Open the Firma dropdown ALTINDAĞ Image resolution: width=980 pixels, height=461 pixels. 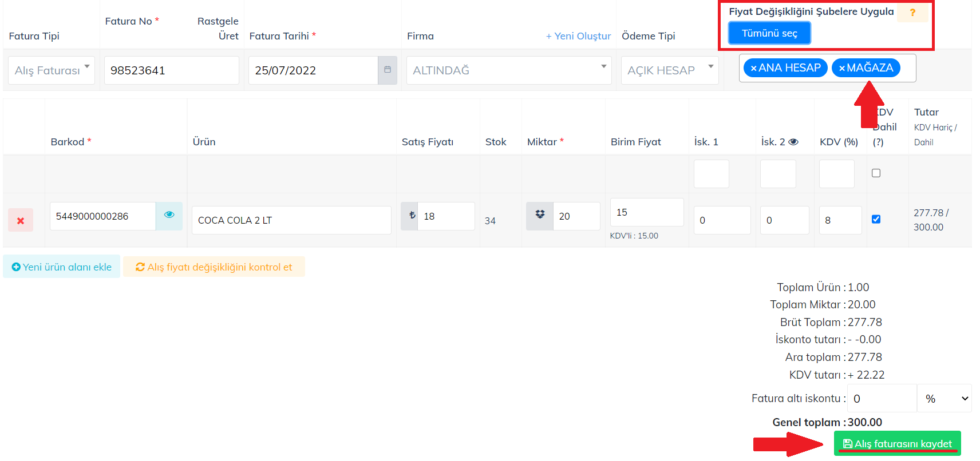tap(509, 70)
